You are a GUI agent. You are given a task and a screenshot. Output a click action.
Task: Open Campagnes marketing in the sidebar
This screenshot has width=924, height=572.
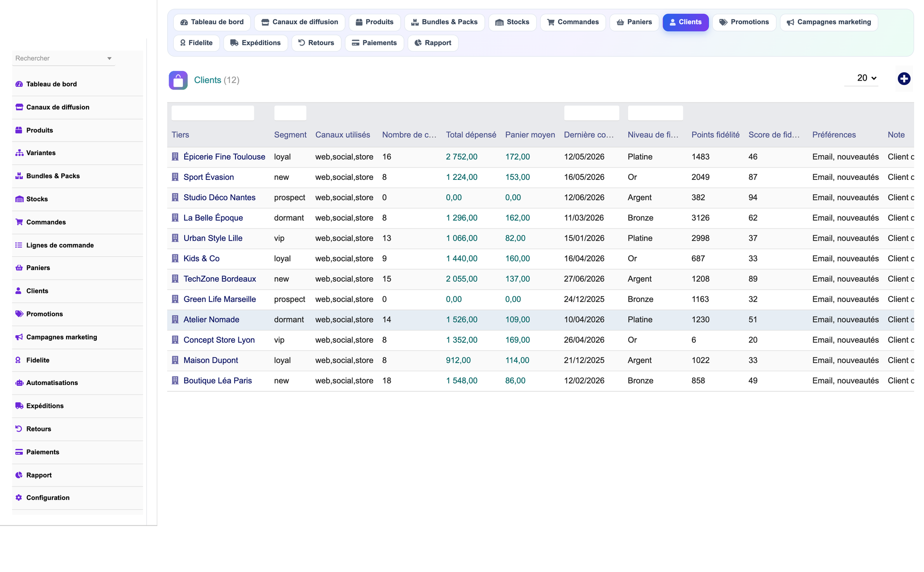[x=77, y=338]
